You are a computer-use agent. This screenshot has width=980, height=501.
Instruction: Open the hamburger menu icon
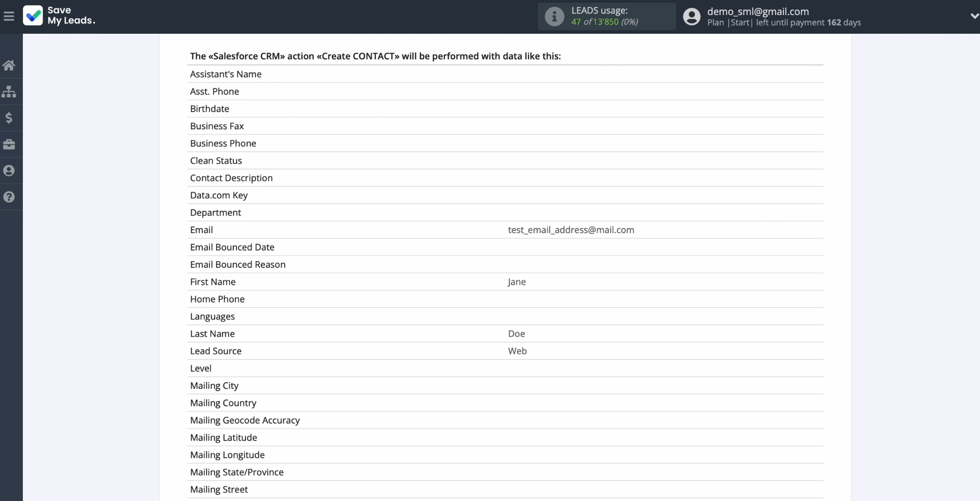point(9,16)
